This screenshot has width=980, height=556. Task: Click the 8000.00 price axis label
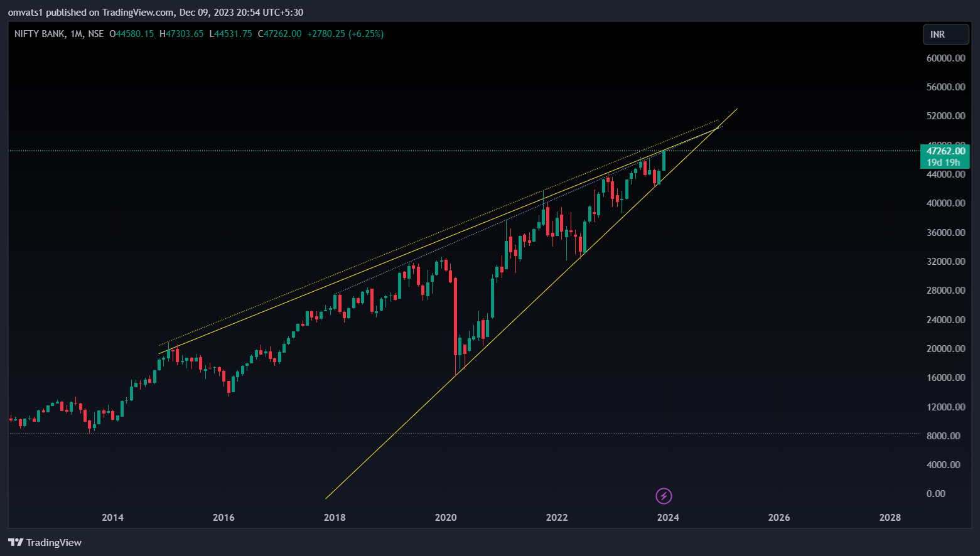pos(943,436)
